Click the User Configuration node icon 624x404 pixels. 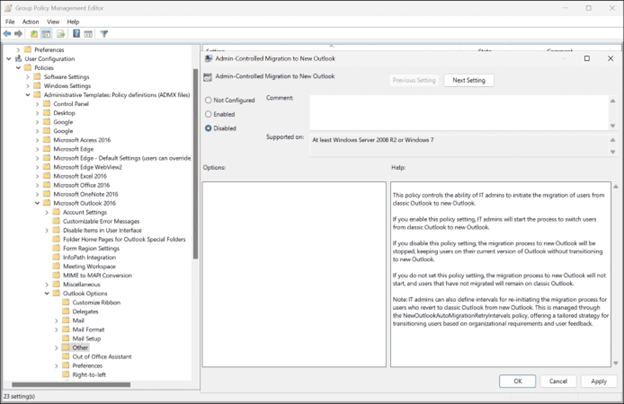point(18,59)
